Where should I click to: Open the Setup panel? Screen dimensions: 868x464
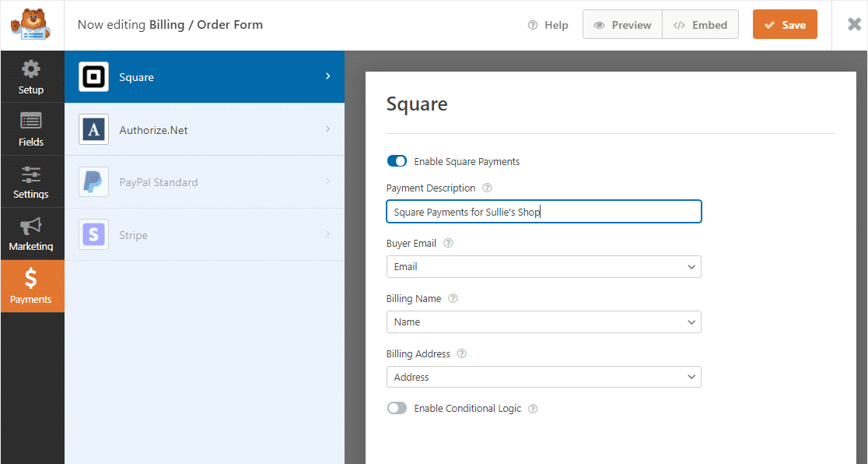click(32, 76)
